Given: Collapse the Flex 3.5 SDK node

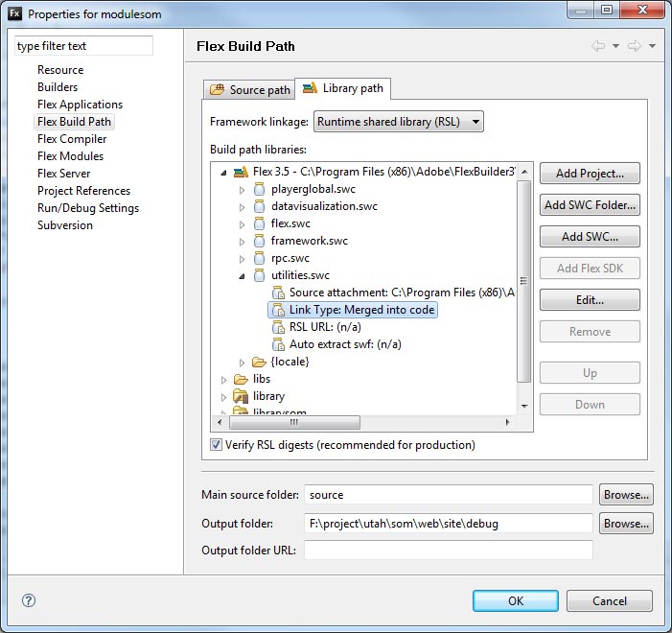Looking at the screenshot, I should (x=223, y=173).
